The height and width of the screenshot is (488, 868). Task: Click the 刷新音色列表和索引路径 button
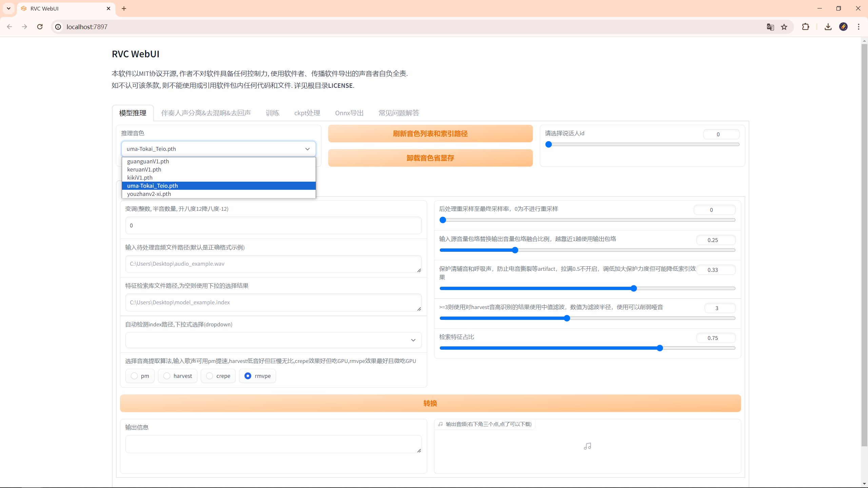(430, 134)
